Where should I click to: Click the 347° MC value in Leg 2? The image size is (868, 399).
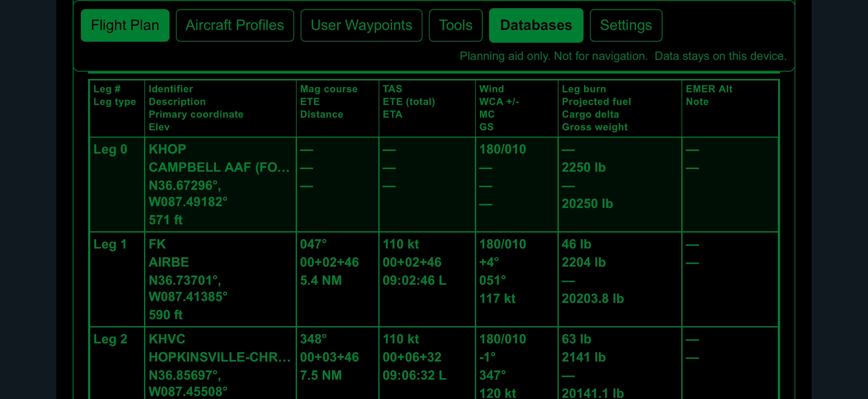493,375
